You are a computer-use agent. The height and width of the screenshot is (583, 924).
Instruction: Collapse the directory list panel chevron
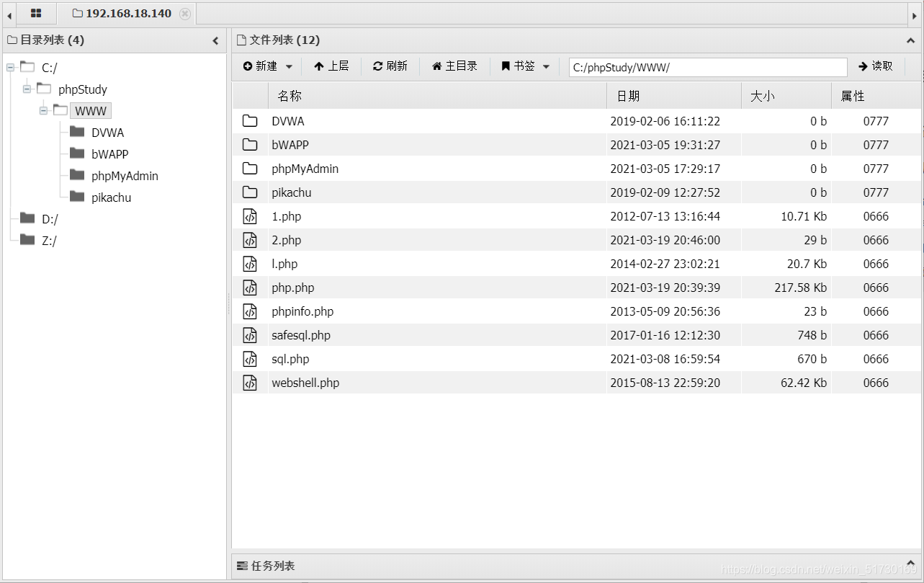pyautogui.click(x=215, y=41)
